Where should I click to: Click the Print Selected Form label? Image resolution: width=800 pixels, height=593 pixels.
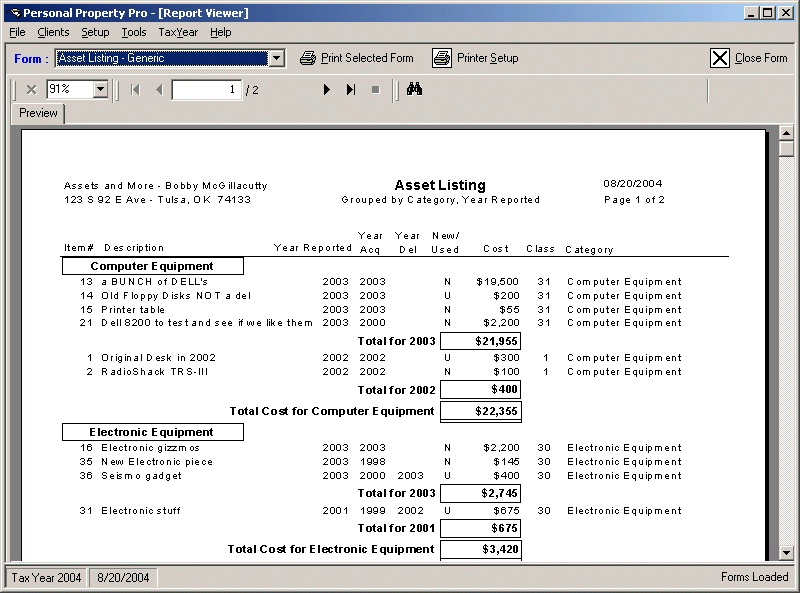click(x=367, y=58)
